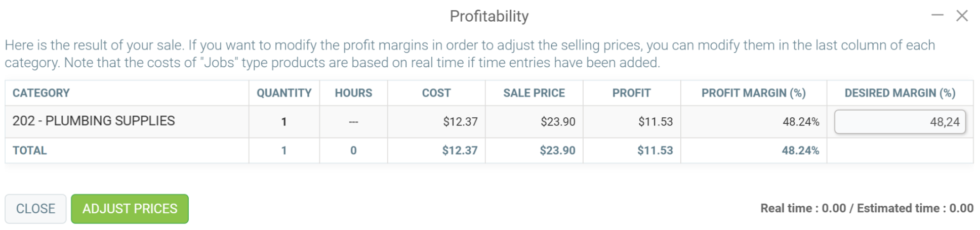980x230 pixels.
Task: Minimize the Profitability dialog
Action: [937, 15]
